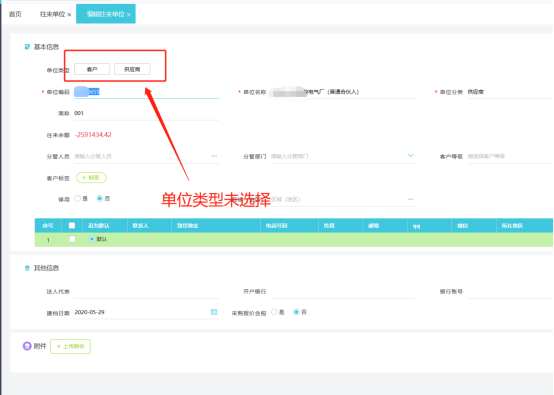Tick the table header select-all checkbox
Screen dimensions: 554x395
point(72,225)
